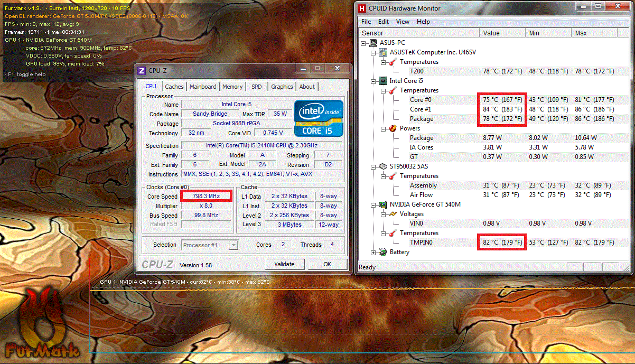The height and width of the screenshot is (364, 635).
Task: Switch to the Graphics tab in CPU-Z
Action: click(x=282, y=87)
